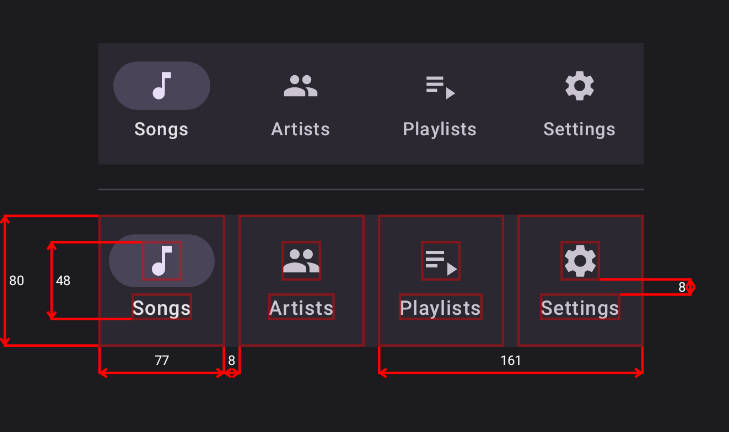
Task: Switch to the Songs label in the upper bar
Action: 161,129
